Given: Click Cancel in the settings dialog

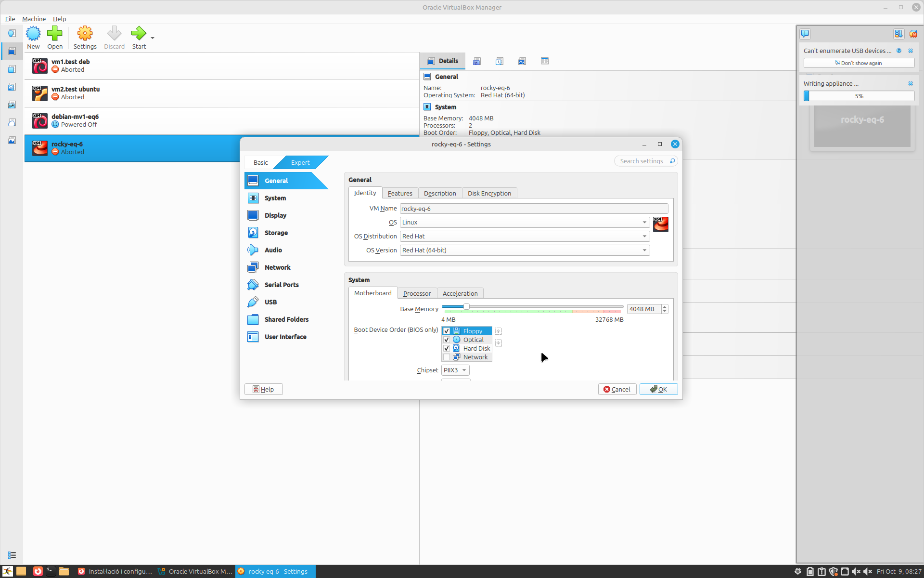Looking at the screenshot, I should 617,389.
